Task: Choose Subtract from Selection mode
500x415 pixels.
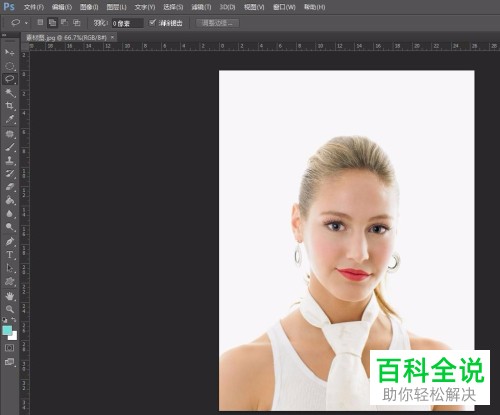Action: click(64, 22)
